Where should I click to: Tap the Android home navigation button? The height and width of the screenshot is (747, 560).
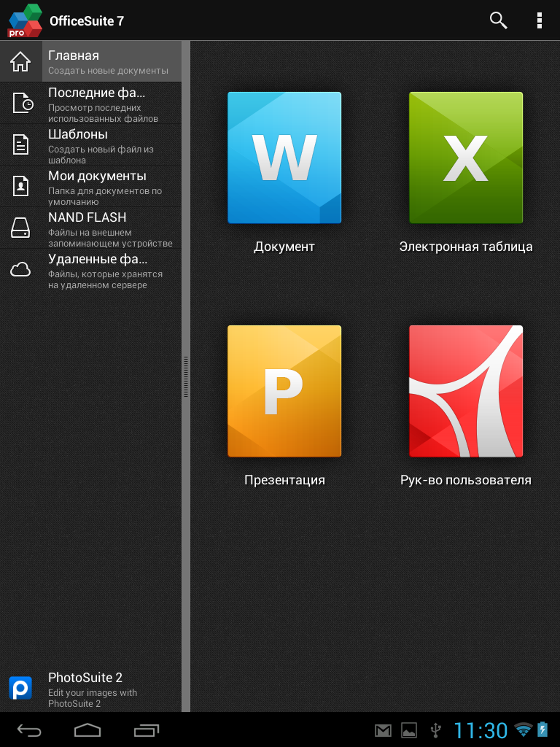pyautogui.click(x=87, y=729)
